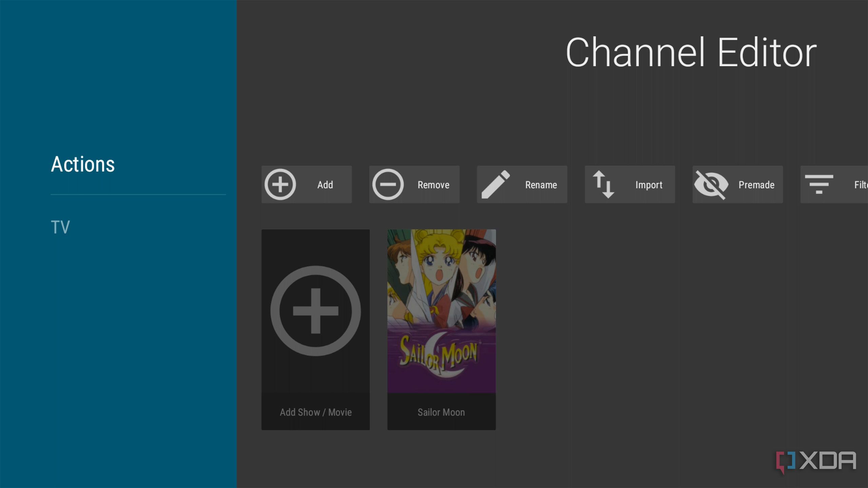The height and width of the screenshot is (488, 868).
Task: Choose the Import button label
Action: tap(649, 185)
